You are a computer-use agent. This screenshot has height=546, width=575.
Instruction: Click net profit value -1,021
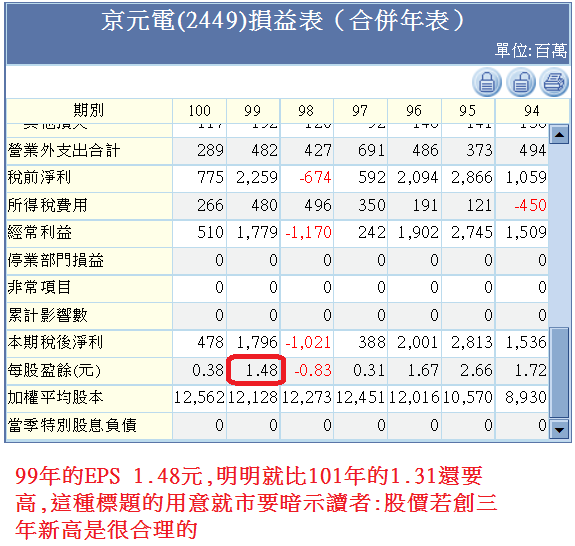308,342
